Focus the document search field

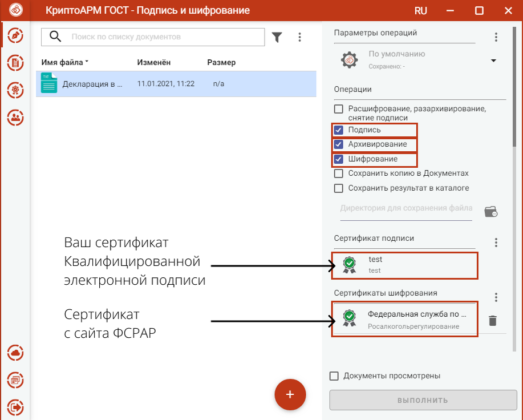[153, 37]
